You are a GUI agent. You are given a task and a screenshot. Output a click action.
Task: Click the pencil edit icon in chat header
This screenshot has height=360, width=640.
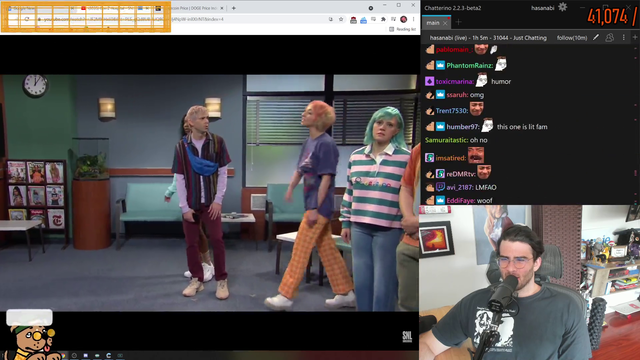coord(596,38)
